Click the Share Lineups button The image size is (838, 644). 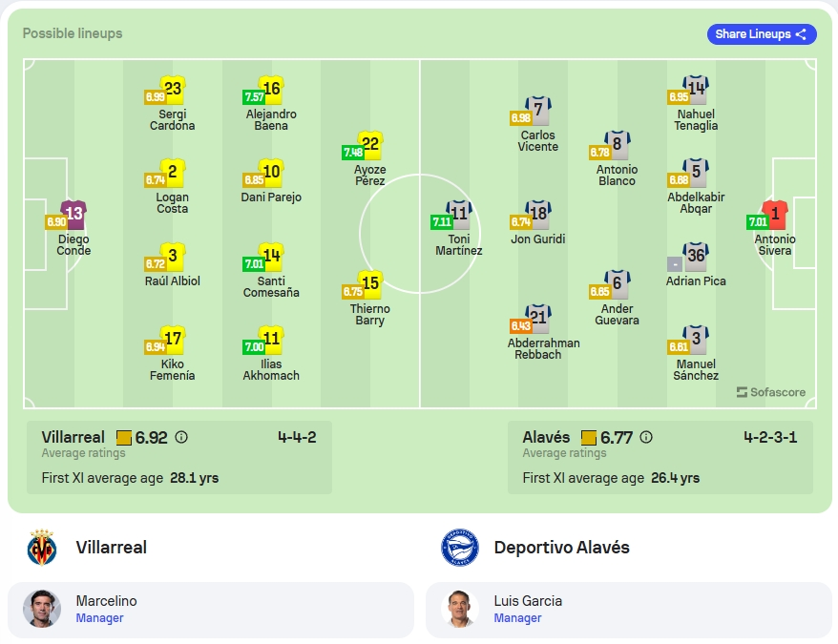(761, 34)
